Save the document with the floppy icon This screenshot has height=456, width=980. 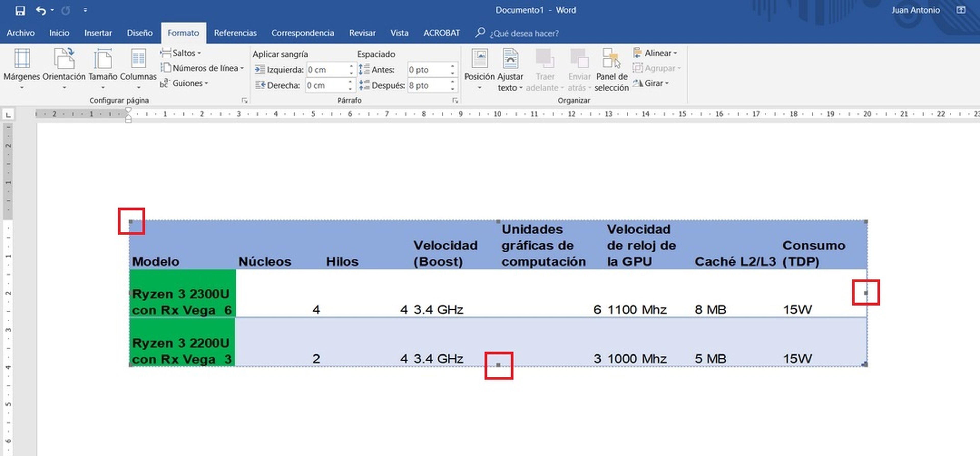[x=20, y=11]
